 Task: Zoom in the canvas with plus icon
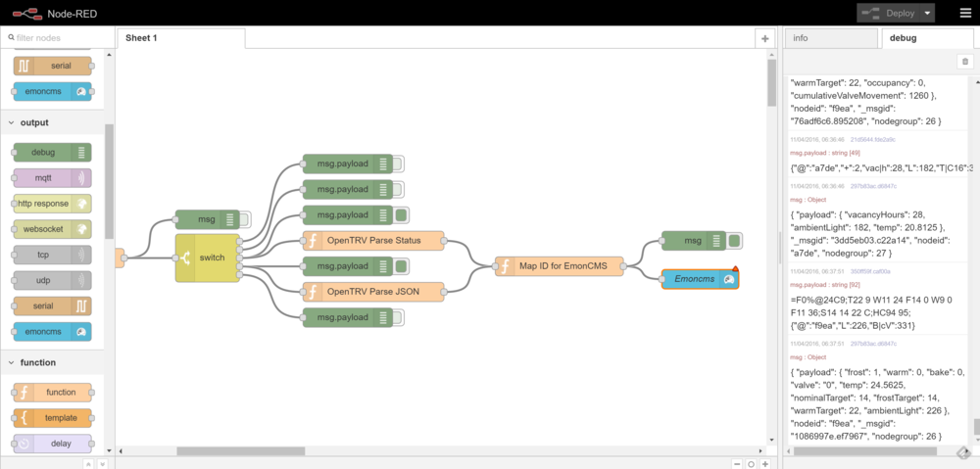[x=764, y=464]
